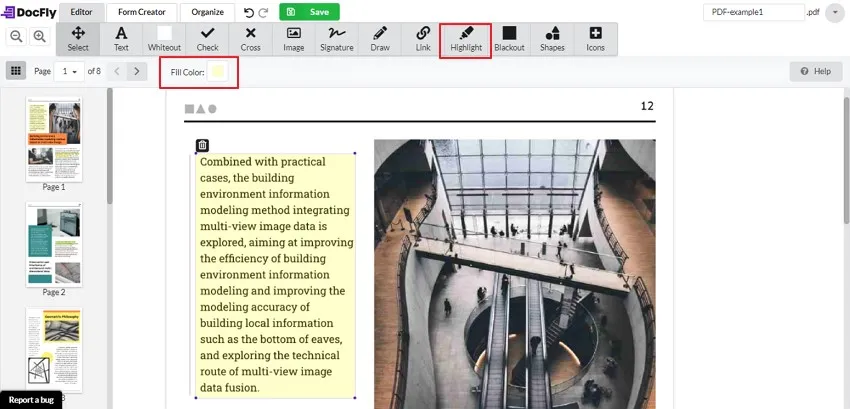Toggle the page thumbnails grid view

[16, 71]
